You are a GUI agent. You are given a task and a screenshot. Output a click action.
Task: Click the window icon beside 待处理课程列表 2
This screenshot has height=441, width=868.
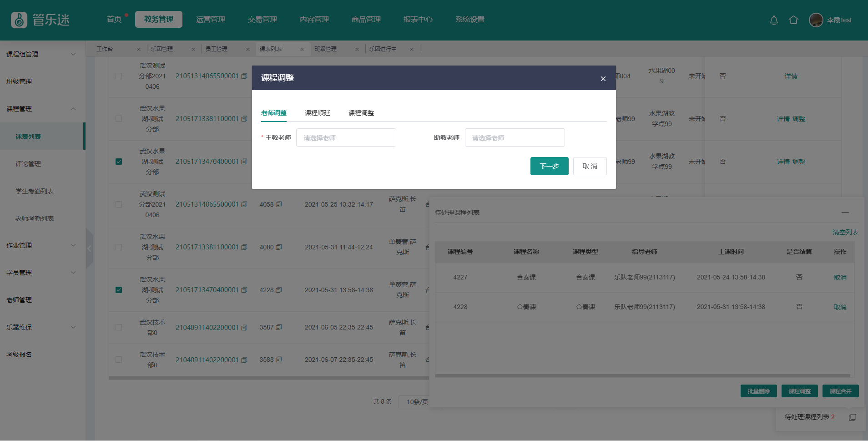pos(852,417)
